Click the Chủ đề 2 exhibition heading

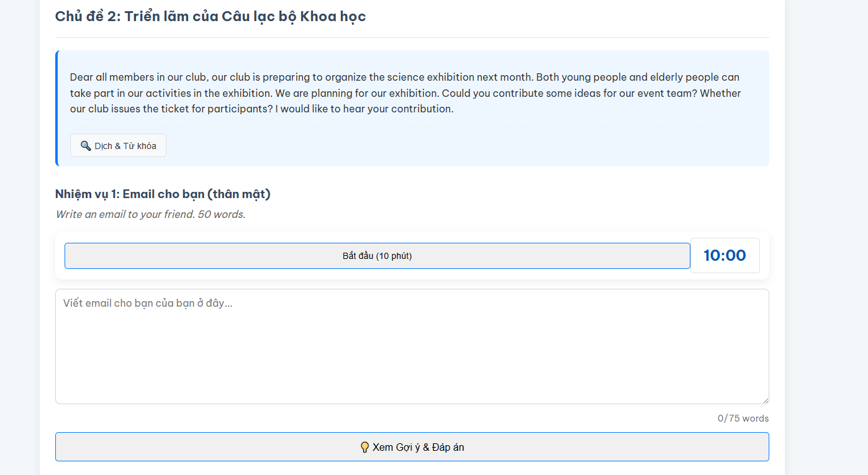point(210,17)
